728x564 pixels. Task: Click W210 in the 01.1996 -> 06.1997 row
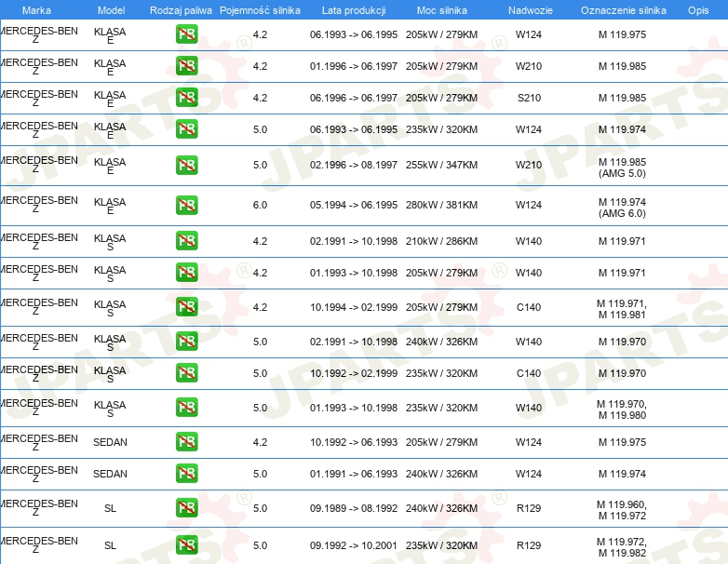pyautogui.click(x=529, y=66)
